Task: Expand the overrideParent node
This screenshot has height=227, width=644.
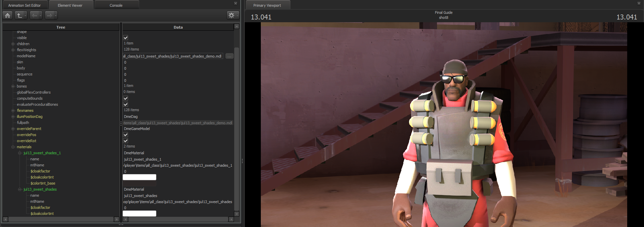Action: 13,129
